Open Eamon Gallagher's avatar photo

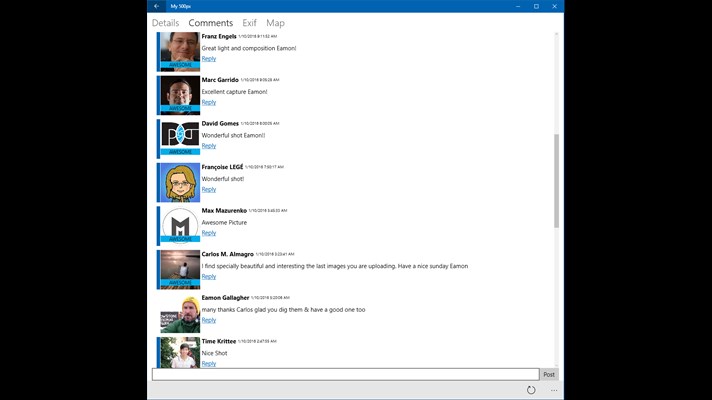(180, 313)
